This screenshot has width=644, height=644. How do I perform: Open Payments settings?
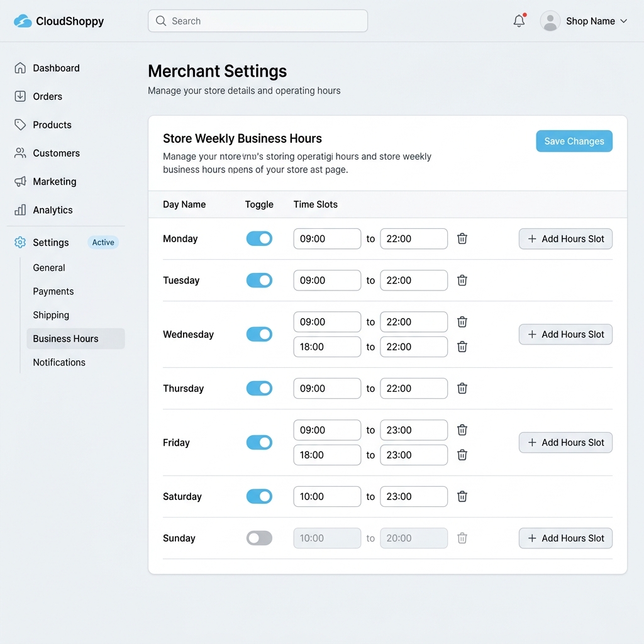pyautogui.click(x=53, y=291)
